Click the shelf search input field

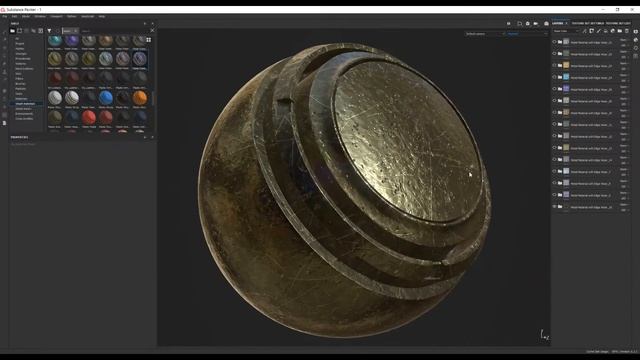click(x=114, y=31)
